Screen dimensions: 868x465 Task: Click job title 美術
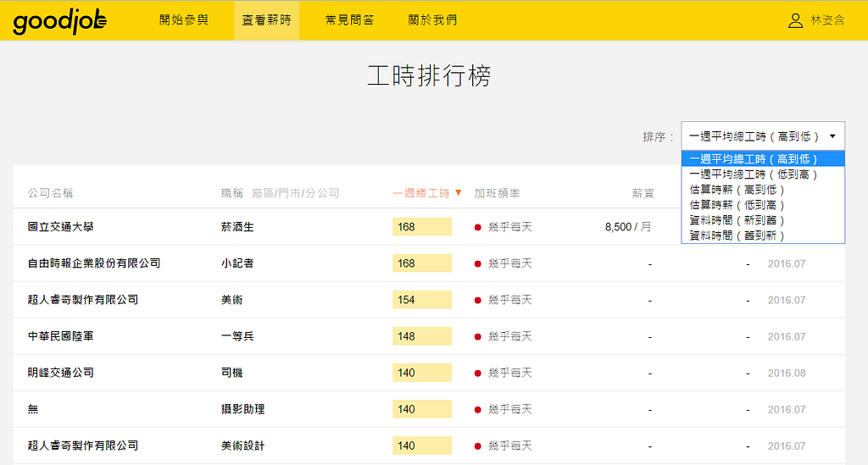pyautogui.click(x=232, y=300)
